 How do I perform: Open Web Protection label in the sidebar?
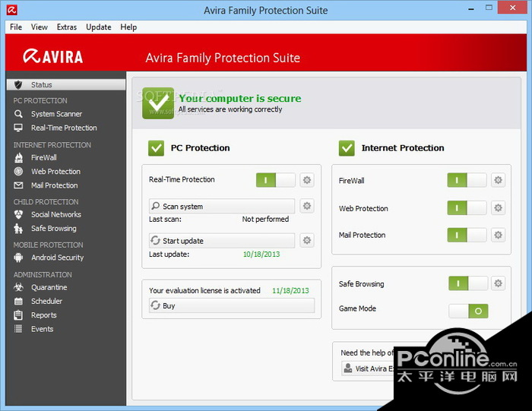tap(56, 172)
